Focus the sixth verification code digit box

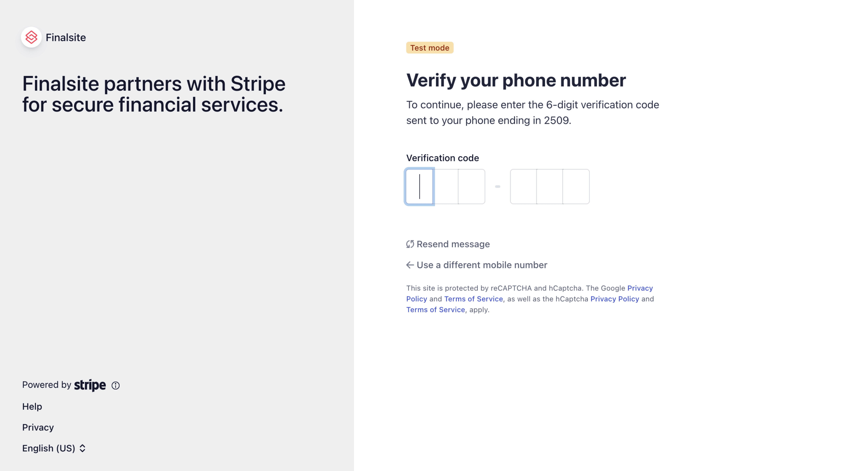pyautogui.click(x=576, y=187)
